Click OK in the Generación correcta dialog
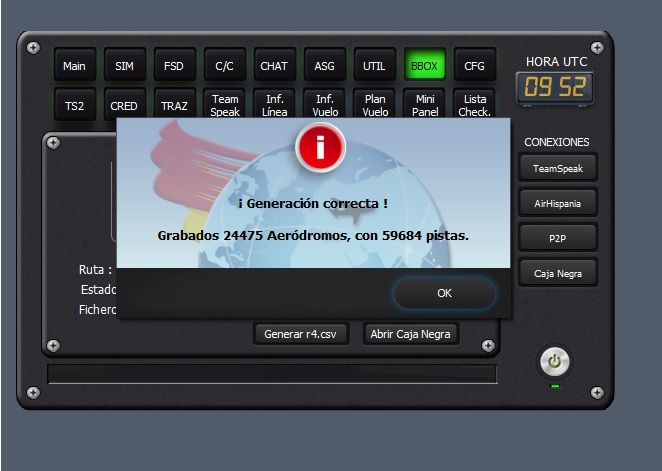 click(x=444, y=293)
